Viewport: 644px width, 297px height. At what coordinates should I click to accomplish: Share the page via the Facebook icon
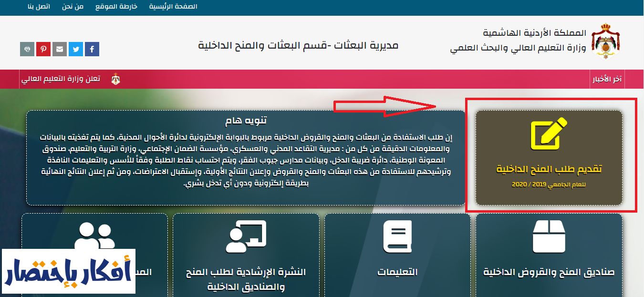coord(92,49)
